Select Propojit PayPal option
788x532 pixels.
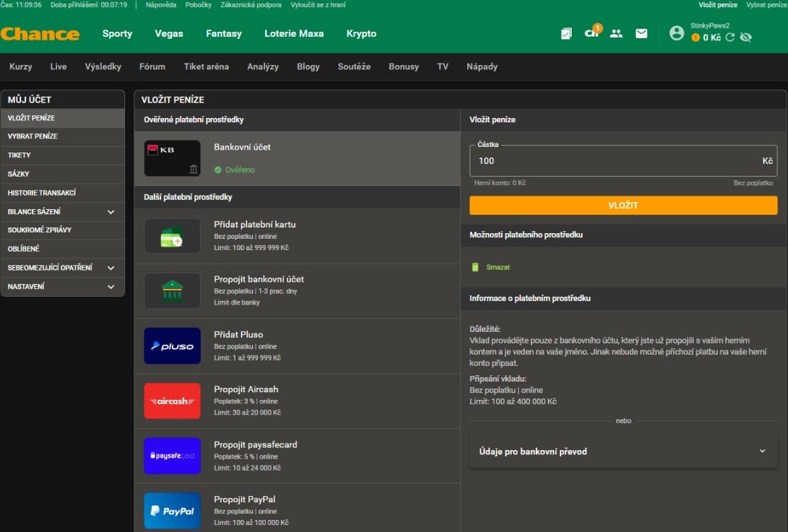(297, 509)
